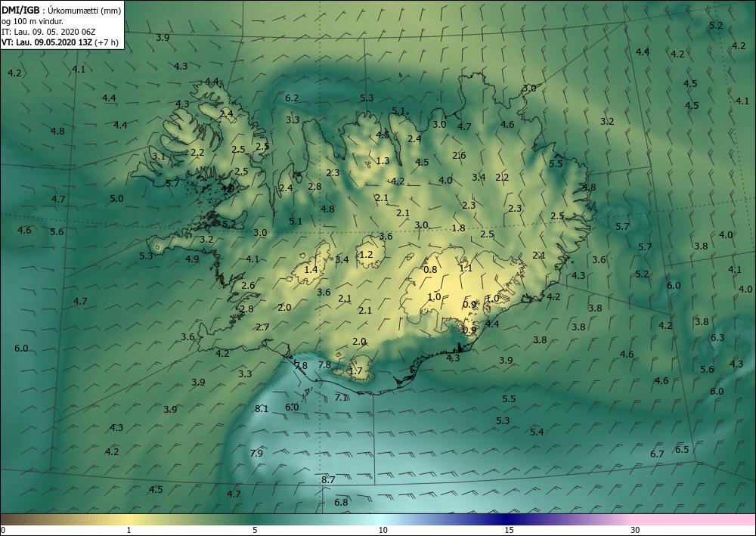Click the "DMI/IGB : Úrkomumætti (mm)" title text
The width and height of the screenshot is (756, 536).
62,10
